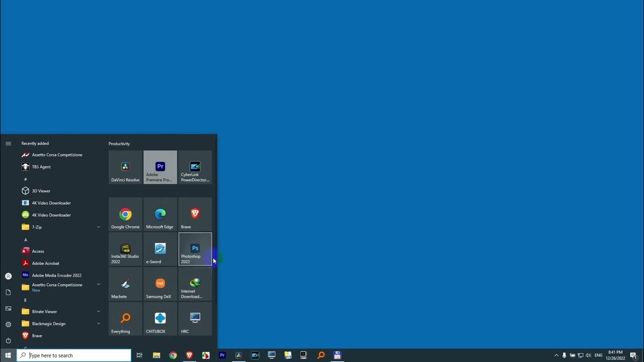Launch Adobe Media Encoder 2022

[x=60, y=276]
